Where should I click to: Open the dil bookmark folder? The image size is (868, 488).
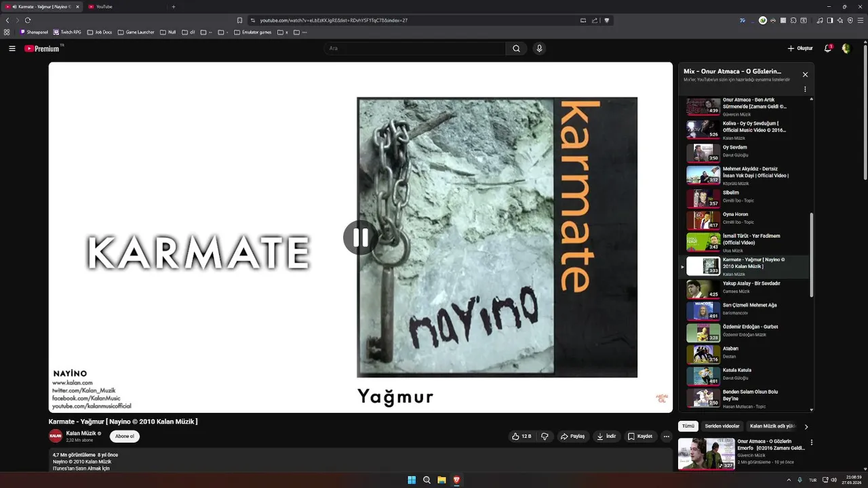[x=188, y=32]
